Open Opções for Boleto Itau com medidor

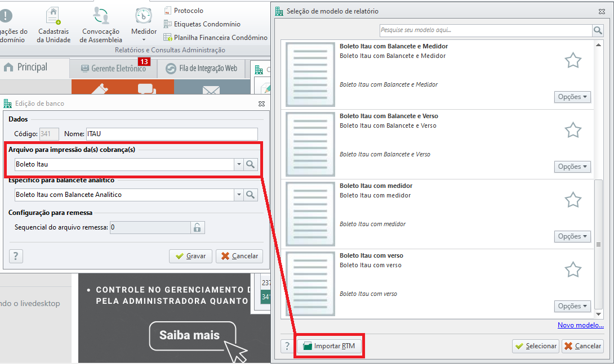[x=572, y=236]
